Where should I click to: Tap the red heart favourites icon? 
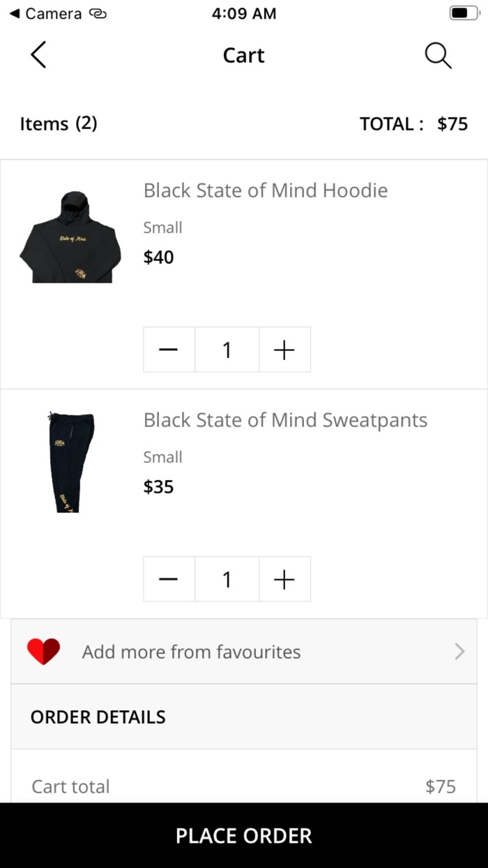[x=43, y=652]
